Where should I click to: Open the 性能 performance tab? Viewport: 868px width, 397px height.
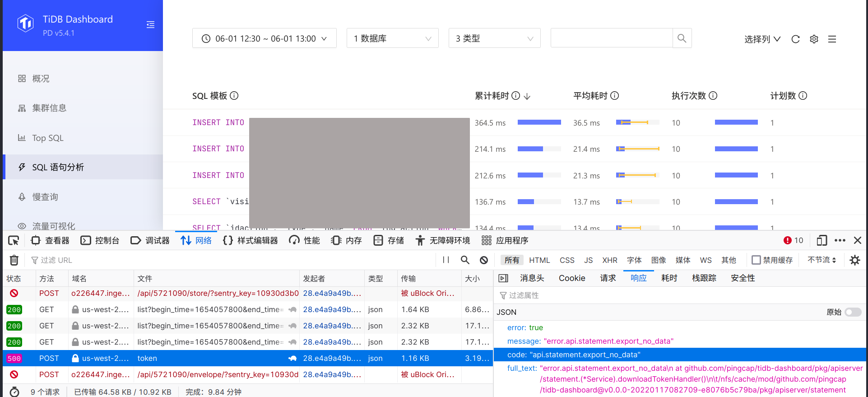(x=305, y=241)
